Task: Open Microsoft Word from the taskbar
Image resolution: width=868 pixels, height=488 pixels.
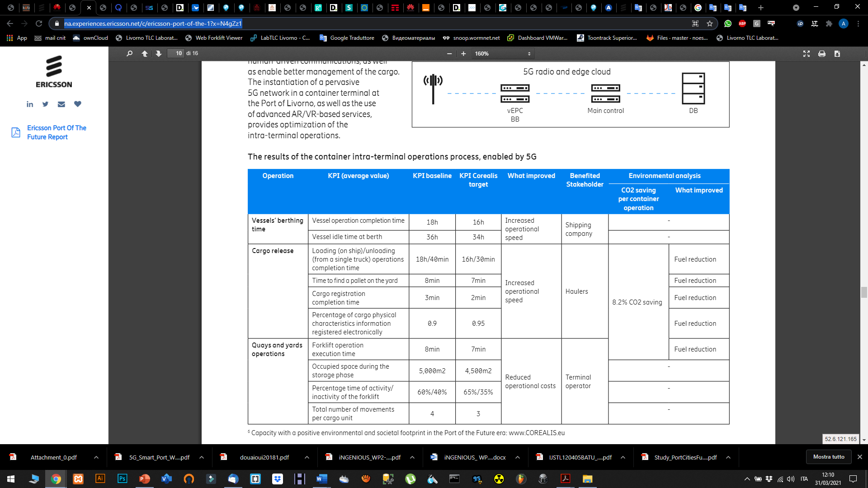Action: coord(321,479)
